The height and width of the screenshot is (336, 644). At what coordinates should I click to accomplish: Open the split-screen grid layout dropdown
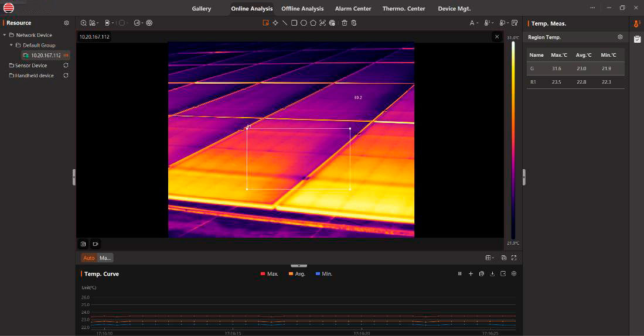pyautogui.click(x=489, y=258)
